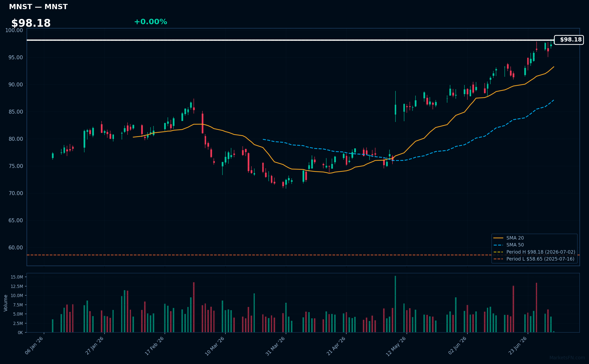Click the 0K volume axis label
Image resolution: width=589 pixels, height=364 pixels.
click(20, 333)
